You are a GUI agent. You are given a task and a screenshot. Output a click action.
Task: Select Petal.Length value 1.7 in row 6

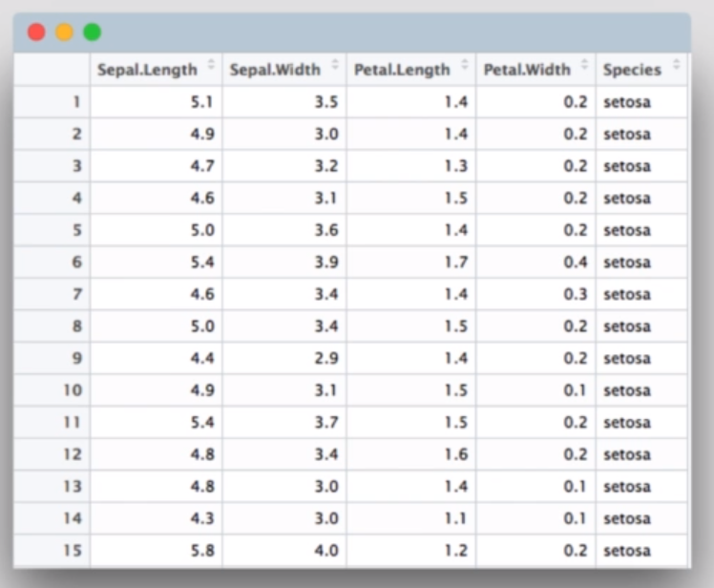(411, 262)
